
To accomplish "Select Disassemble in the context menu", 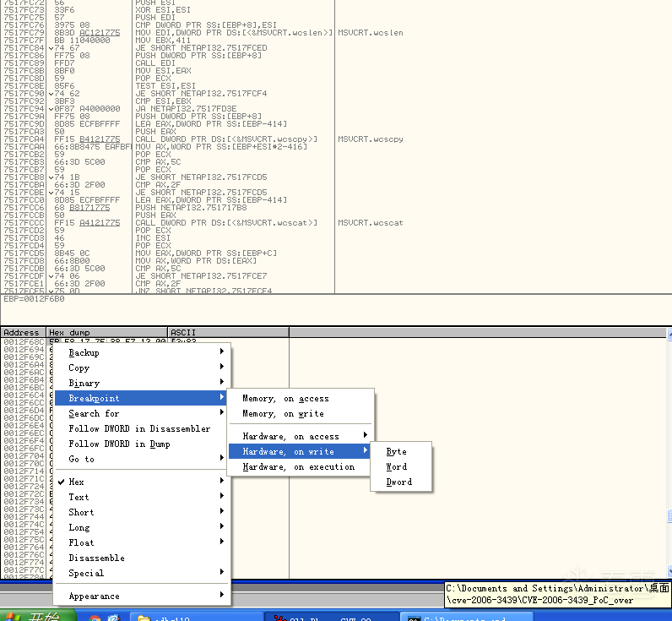I will (142, 558).
